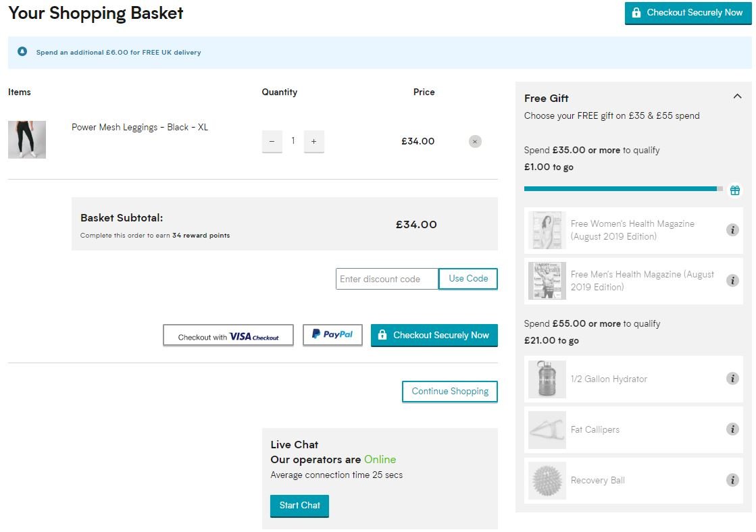Start a live chat session

pyautogui.click(x=299, y=506)
